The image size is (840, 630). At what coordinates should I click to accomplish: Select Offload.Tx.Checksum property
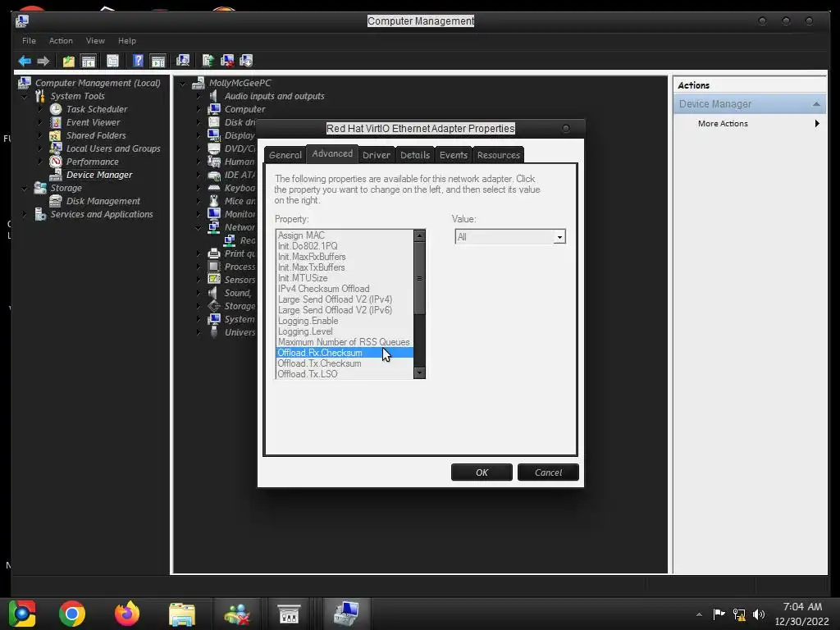pos(344,363)
